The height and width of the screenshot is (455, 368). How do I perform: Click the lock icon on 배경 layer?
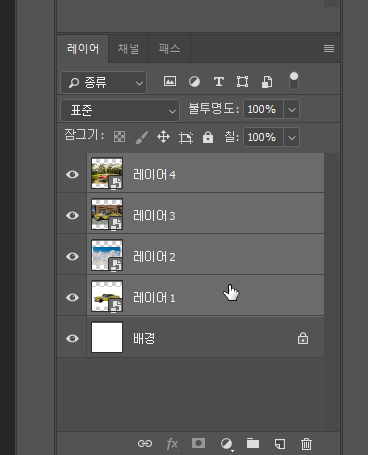[303, 338]
